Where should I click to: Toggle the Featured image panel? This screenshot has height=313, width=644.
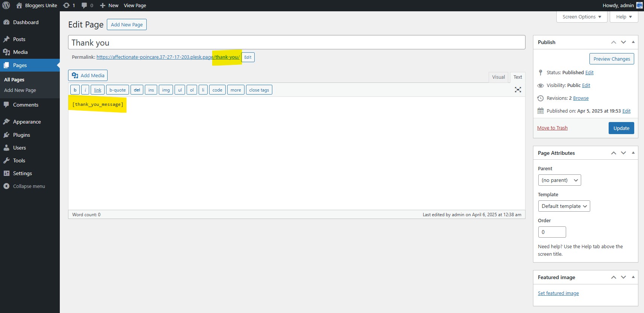tap(633, 277)
